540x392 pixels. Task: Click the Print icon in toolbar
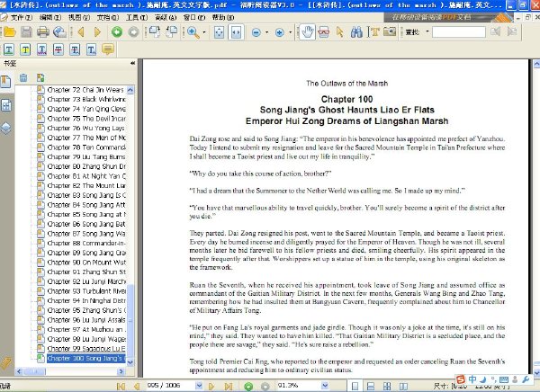[x=43, y=32]
